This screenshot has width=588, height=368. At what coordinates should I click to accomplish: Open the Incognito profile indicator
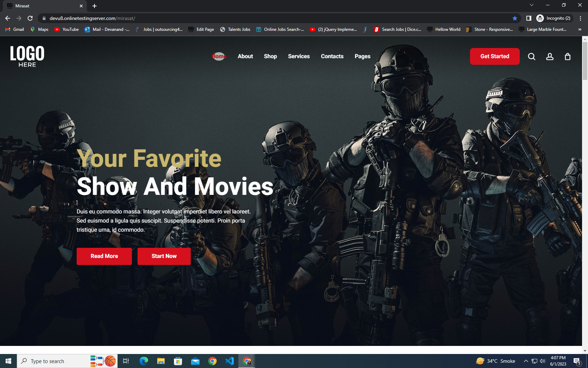click(x=554, y=18)
